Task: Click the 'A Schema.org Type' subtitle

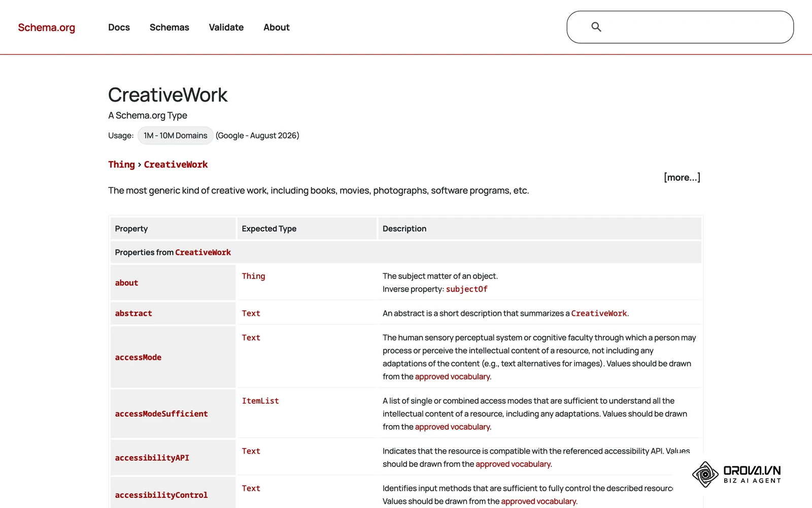Action: point(148,116)
